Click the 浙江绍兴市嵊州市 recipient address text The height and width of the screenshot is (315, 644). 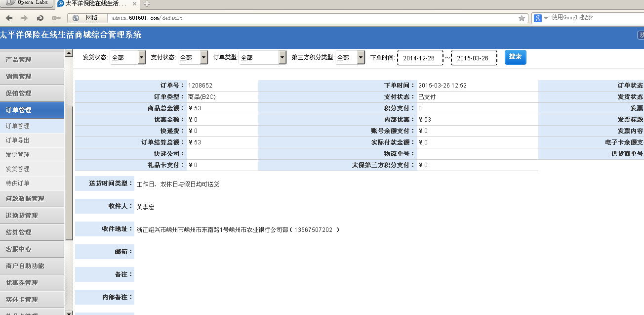239,230
